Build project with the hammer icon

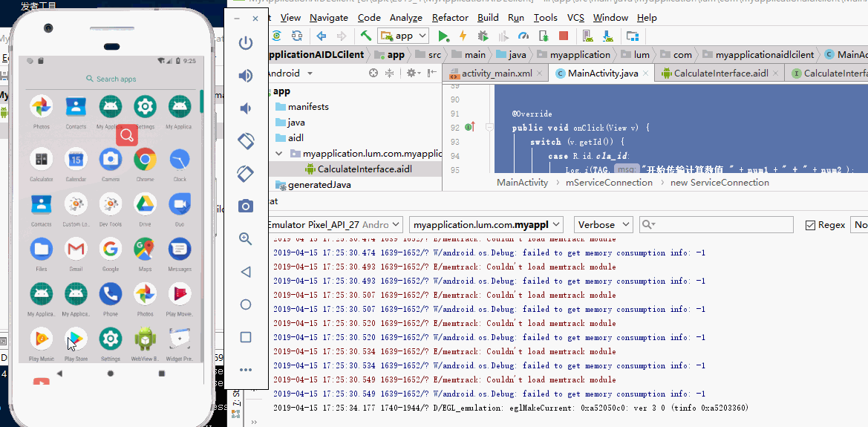tap(366, 36)
